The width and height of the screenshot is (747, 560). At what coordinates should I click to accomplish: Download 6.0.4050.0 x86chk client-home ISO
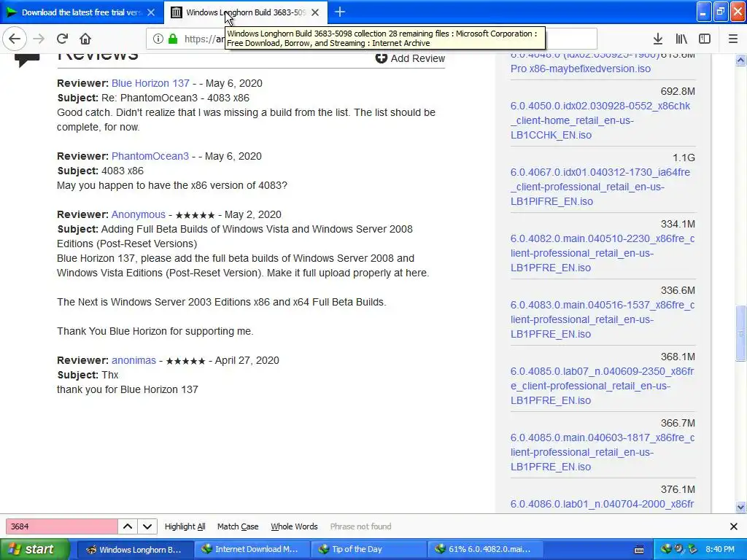pyautogui.click(x=600, y=120)
